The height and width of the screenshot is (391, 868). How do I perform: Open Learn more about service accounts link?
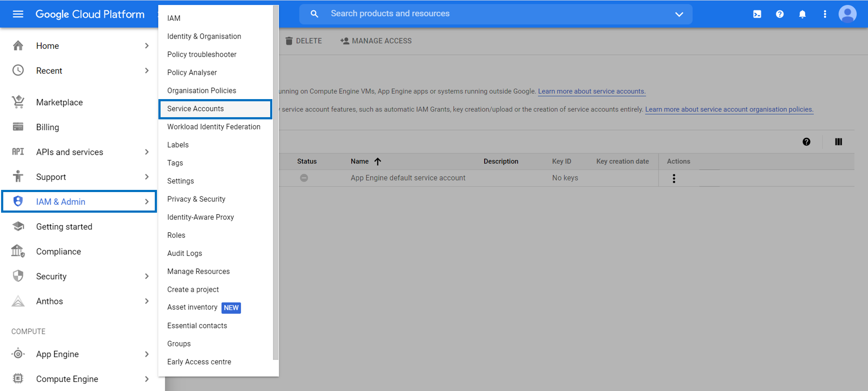pos(592,91)
